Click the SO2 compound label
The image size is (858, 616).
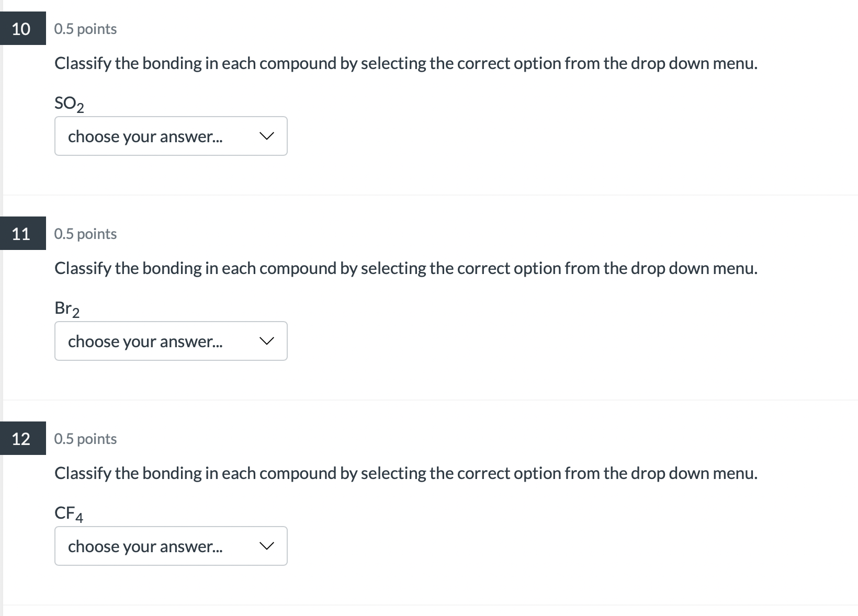click(69, 103)
